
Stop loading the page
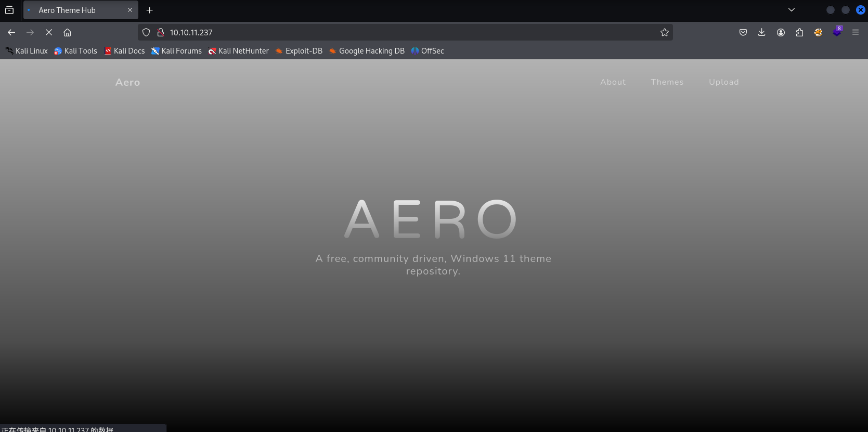click(x=49, y=32)
